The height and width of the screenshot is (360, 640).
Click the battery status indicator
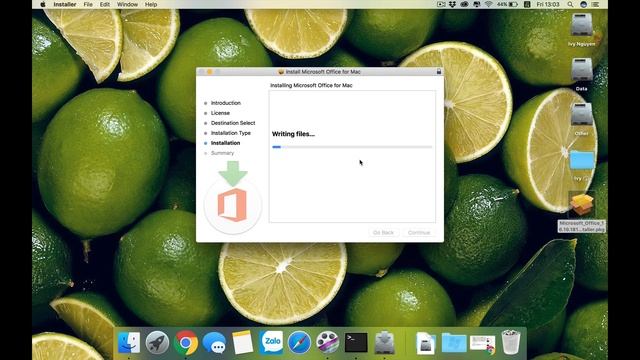pyautogui.click(x=507, y=4)
